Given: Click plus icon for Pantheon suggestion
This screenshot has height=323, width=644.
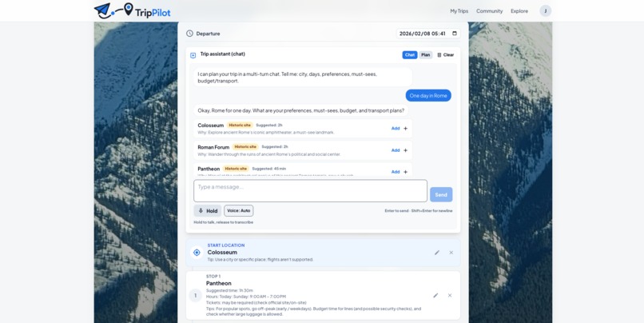Looking at the screenshot, I should (x=405, y=172).
